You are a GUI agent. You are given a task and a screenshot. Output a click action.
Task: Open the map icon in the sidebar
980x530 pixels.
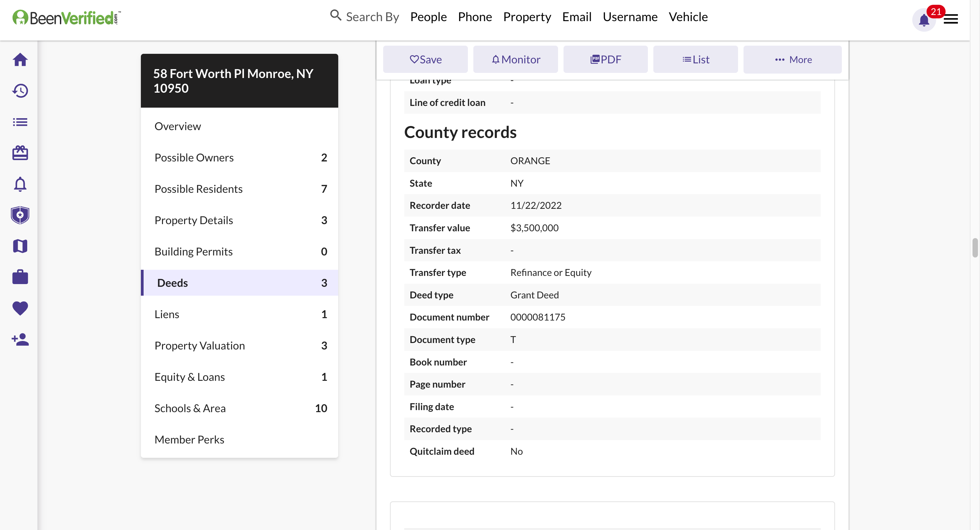20,246
